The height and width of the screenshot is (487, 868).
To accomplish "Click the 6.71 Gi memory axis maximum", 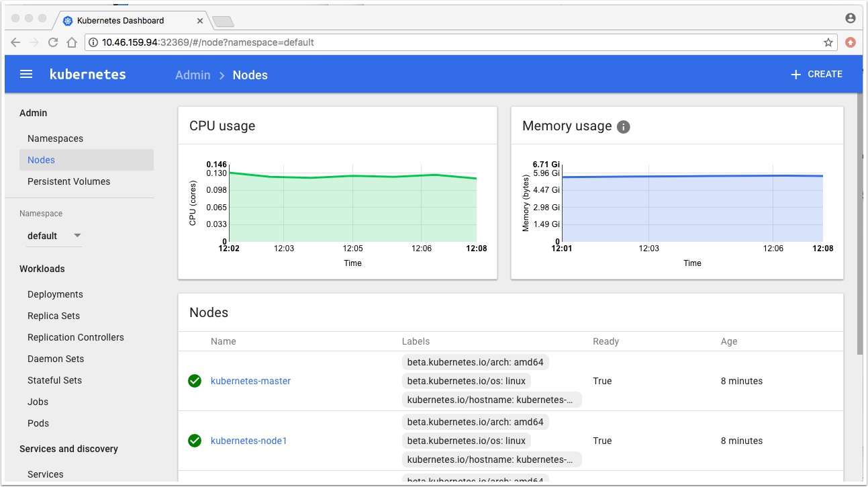I will click(546, 165).
